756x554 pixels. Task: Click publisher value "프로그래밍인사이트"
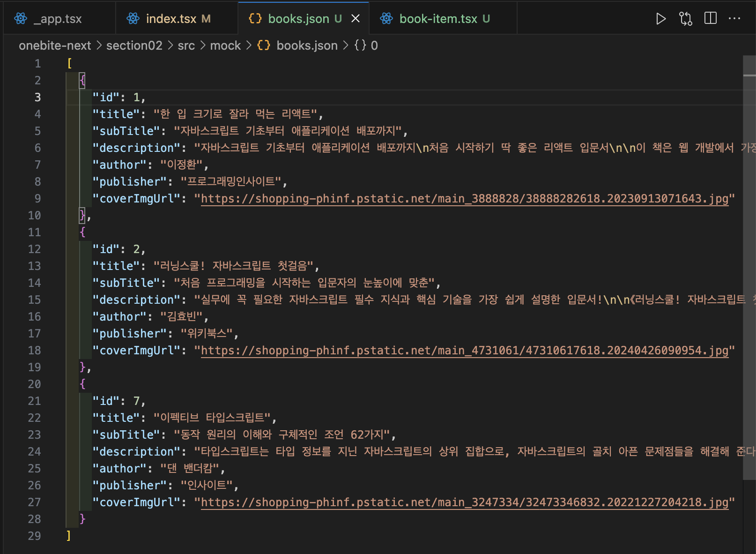pos(231,182)
